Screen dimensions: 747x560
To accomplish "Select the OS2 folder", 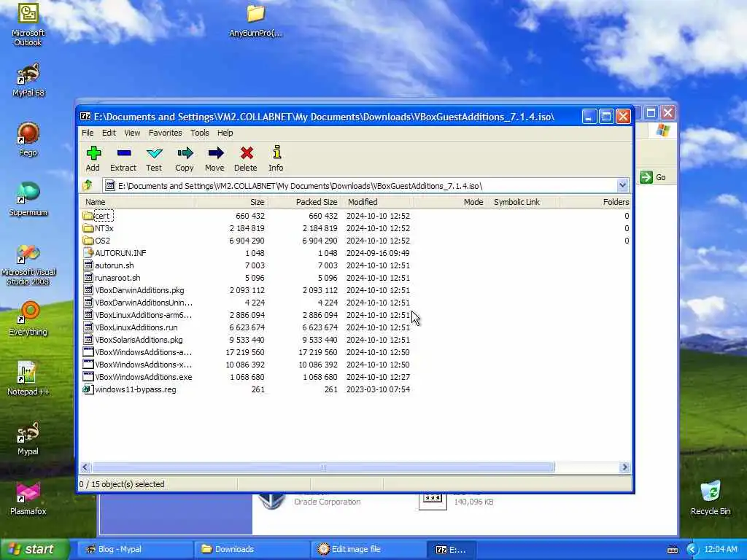I will point(97,241).
